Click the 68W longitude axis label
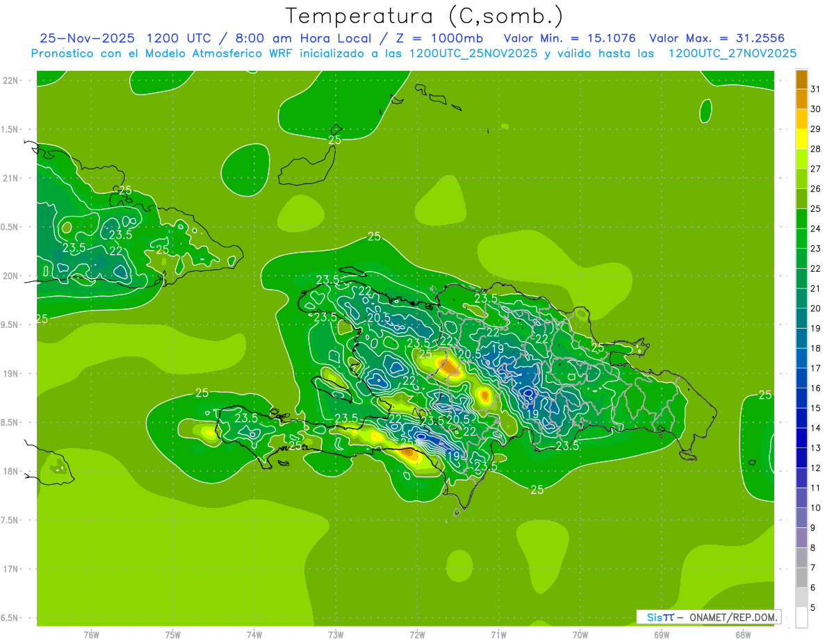 click(x=743, y=634)
